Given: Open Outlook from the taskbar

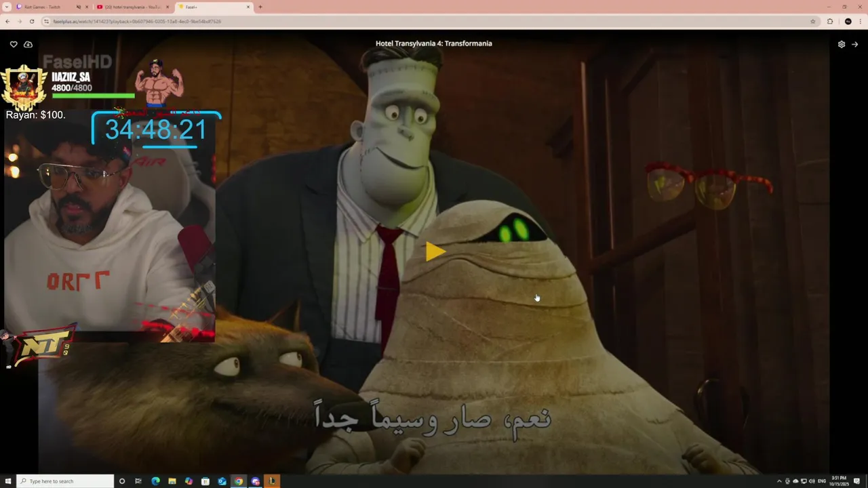Looking at the screenshot, I should (x=222, y=481).
